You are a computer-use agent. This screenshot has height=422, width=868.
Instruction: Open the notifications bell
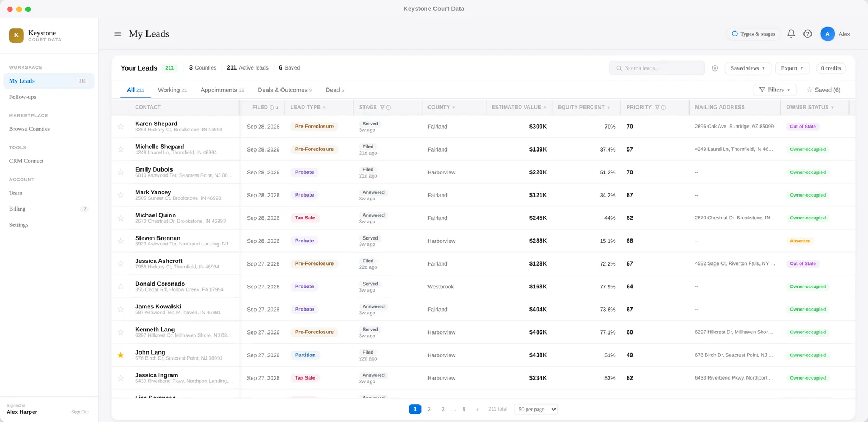791,34
